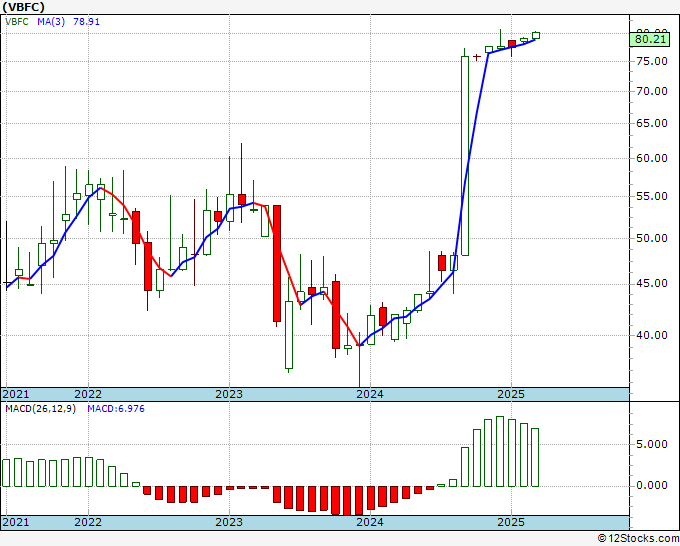Viewport: 680px width, 546px height.
Task: Click the MACD:6.976 value label
Action: [x=116, y=409]
